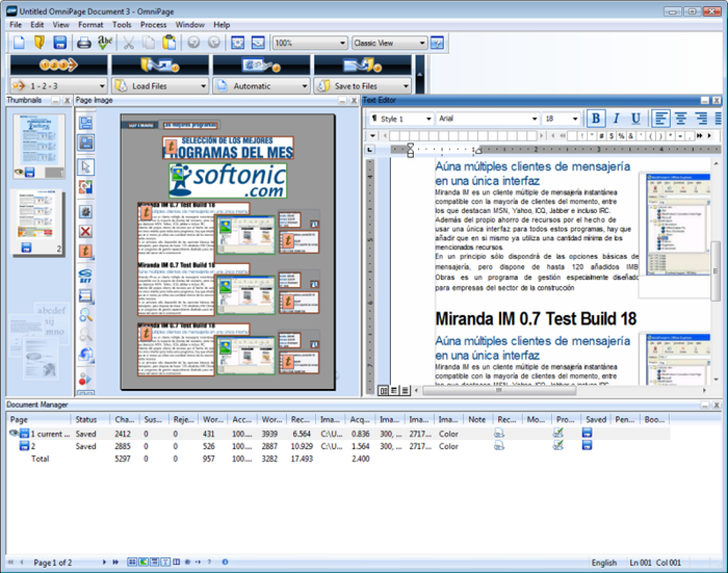Click the SET tool in image toolbar
This screenshot has height=573, width=728.
tap(86, 276)
